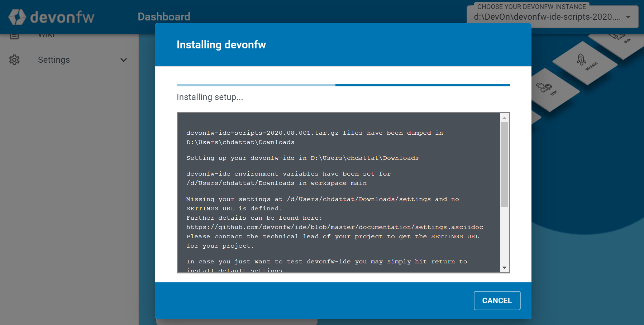Click the Dashboard page title
The width and height of the screenshot is (644, 325).
tap(164, 16)
